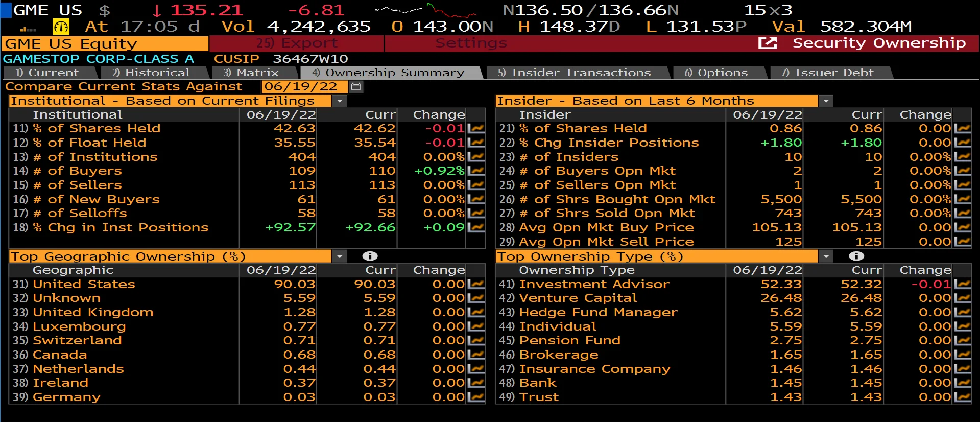Select the Switzerland geographic row
This screenshot has width=980, height=422.
247,340
